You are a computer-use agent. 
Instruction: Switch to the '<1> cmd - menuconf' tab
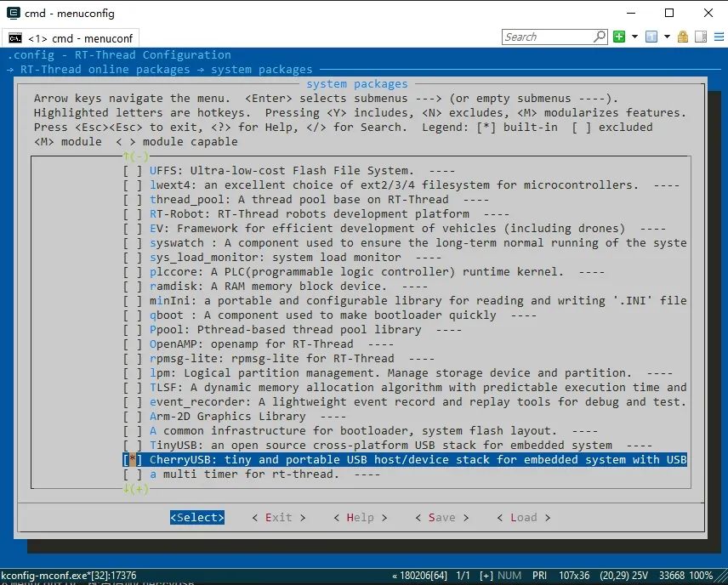(71, 38)
